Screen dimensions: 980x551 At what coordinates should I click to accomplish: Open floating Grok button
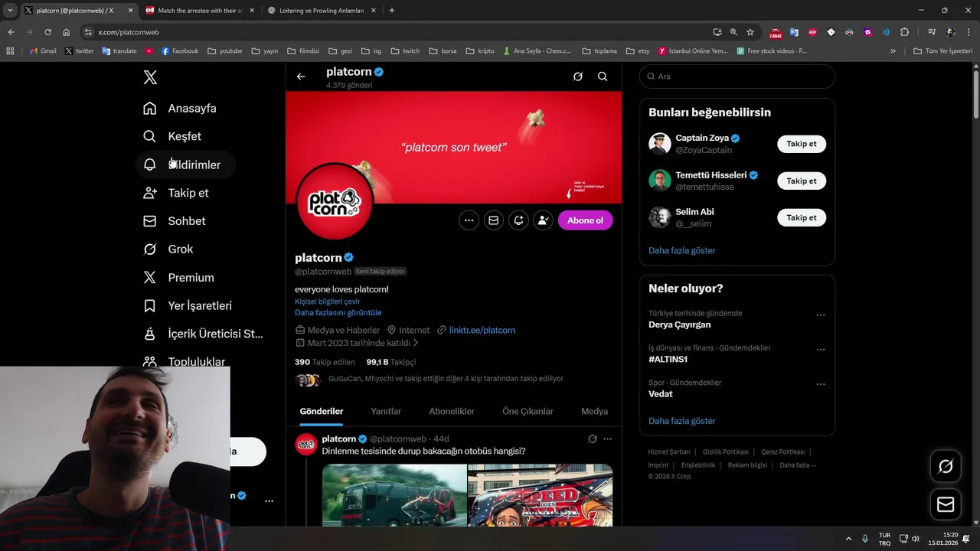coord(946,466)
